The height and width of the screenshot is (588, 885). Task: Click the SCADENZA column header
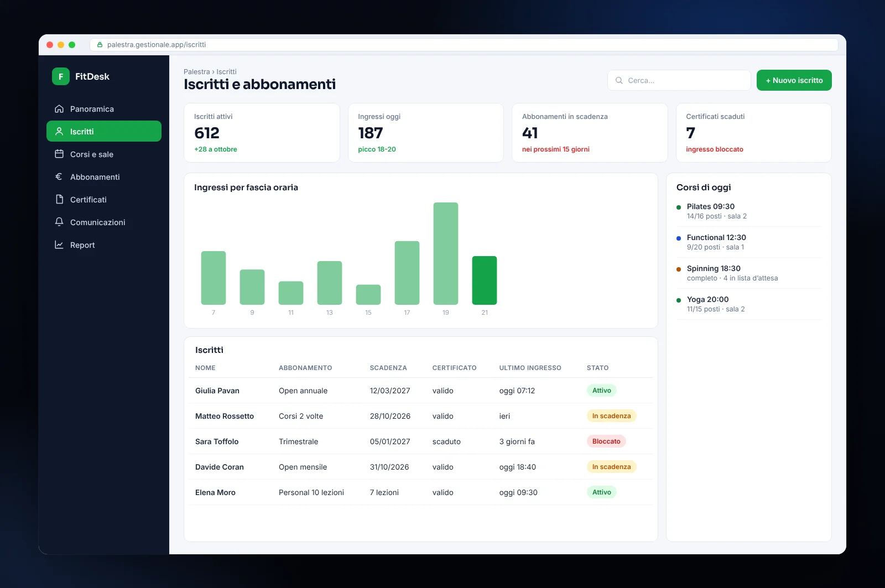point(388,368)
